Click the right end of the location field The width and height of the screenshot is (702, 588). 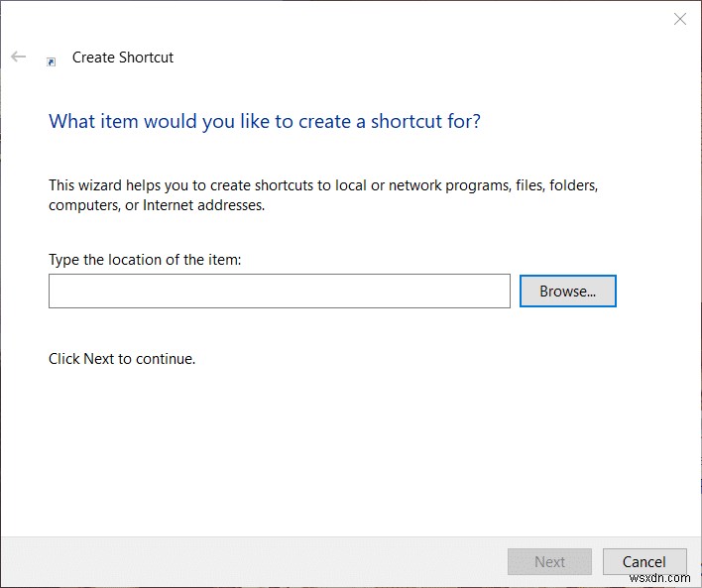click(496, 292)
